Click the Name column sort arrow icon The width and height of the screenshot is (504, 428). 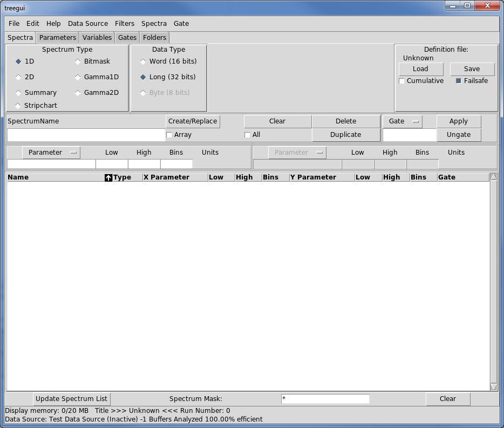point(108,177)
